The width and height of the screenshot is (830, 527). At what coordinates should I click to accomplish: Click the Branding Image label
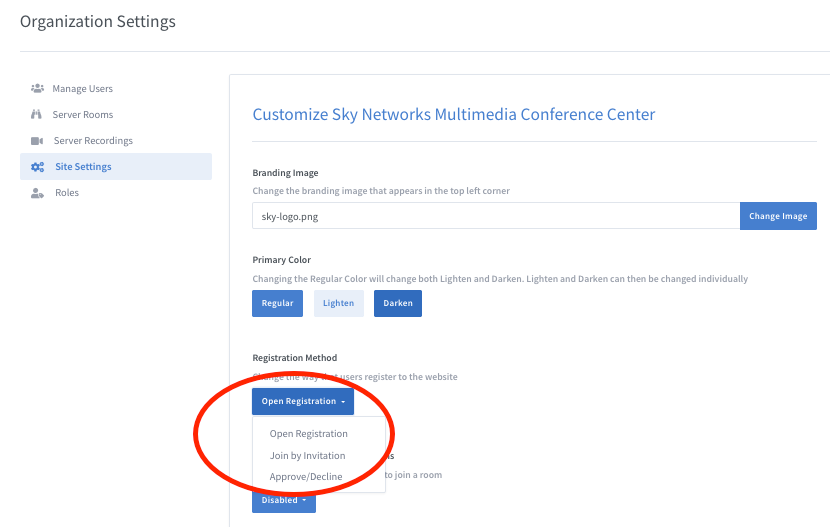point(285,173)
